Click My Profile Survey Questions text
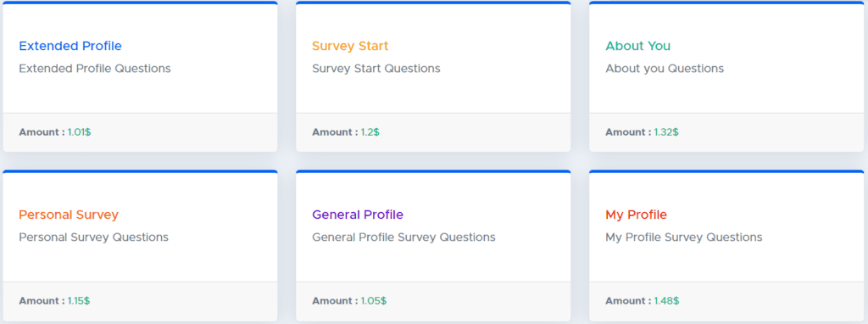 (684, 237)
